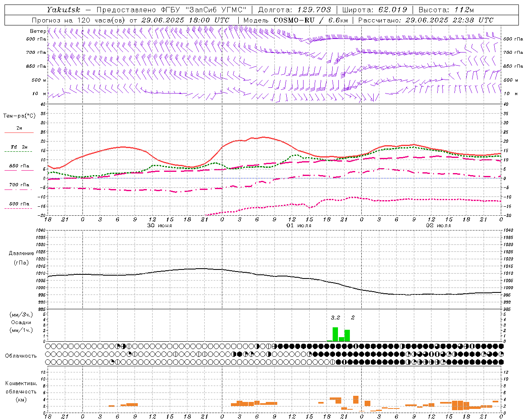525x420 pixels.
Task: Select the "(мм/1ч.)" precipitation unit label
Action: 21,330
